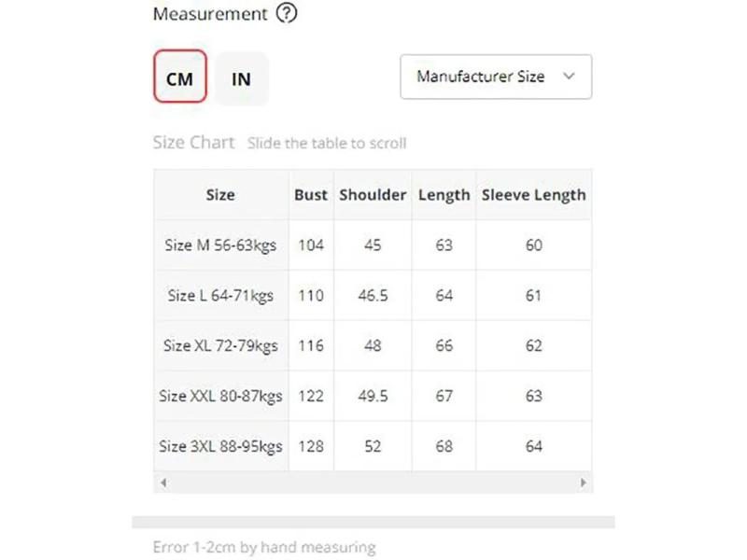Click the Shoulder column header
The height and width of the screenshot is (560, 747).
[x=373, y=195]
